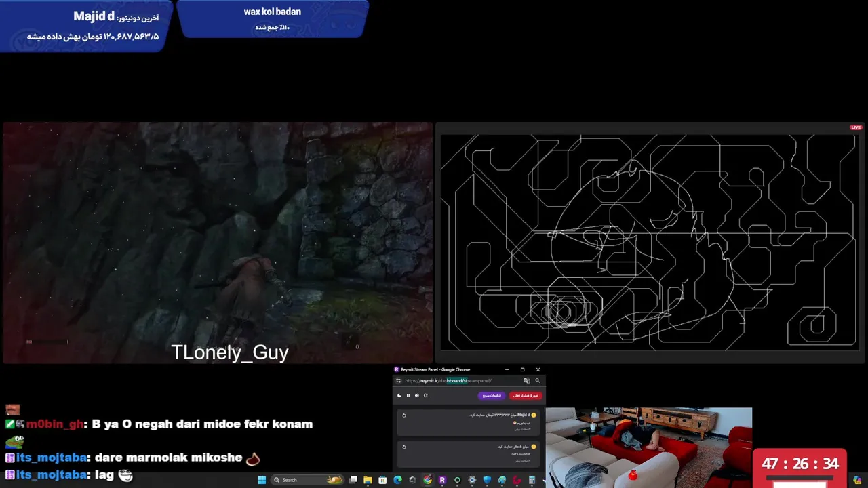Click the reymit.ir URL address field

tap(448, 380)
